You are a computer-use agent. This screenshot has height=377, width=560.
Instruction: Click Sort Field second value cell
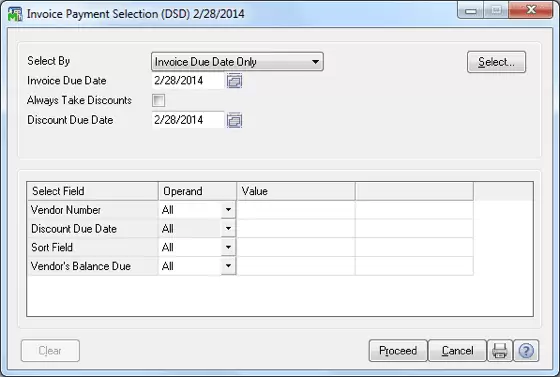[x=415, y=247]
